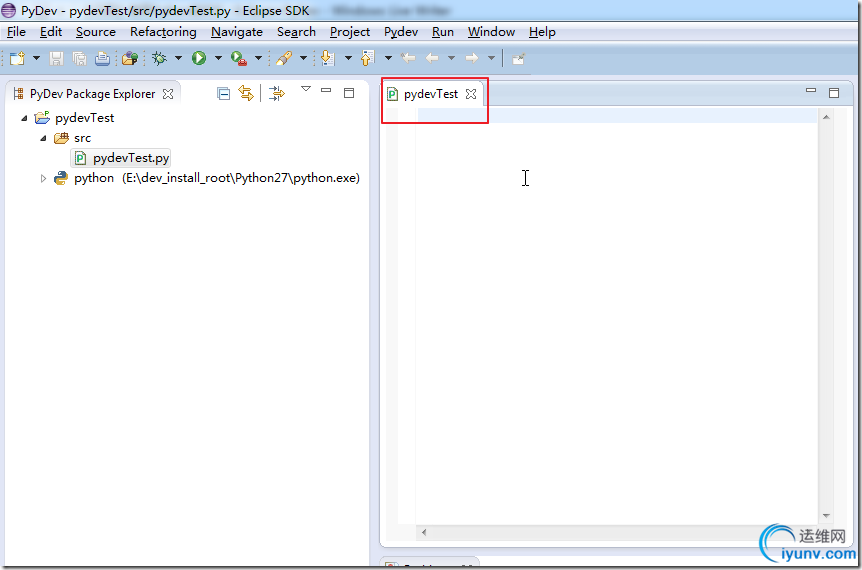Screen dimensions: 862x570
Task: Click the Search flashlight icon
Action: click(284, 58)
